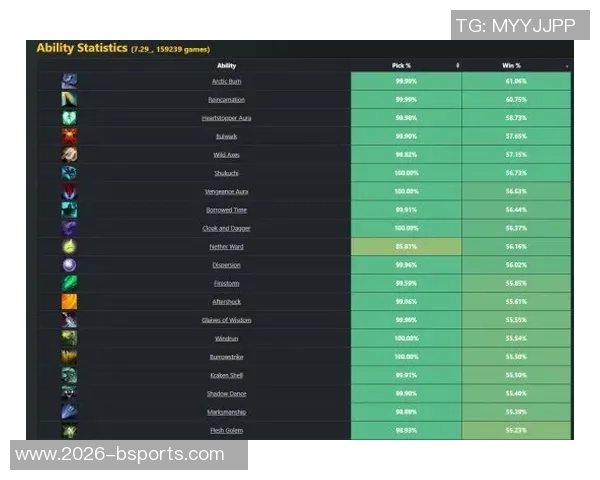Viewport: 600px width, 480px height.
Task: Click the Glaives of Wisdom link
Action: pyautogui.click(x=226, y=320)
